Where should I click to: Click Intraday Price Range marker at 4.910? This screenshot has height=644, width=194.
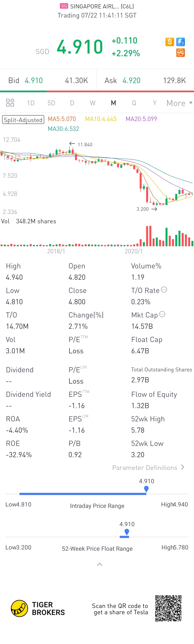(x=146, y=489)
